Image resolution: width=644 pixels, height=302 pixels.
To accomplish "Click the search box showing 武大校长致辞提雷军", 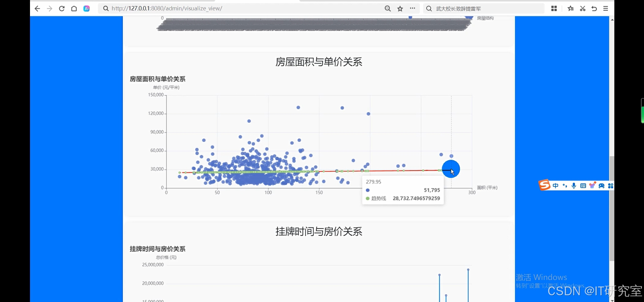I will point(484,8).
